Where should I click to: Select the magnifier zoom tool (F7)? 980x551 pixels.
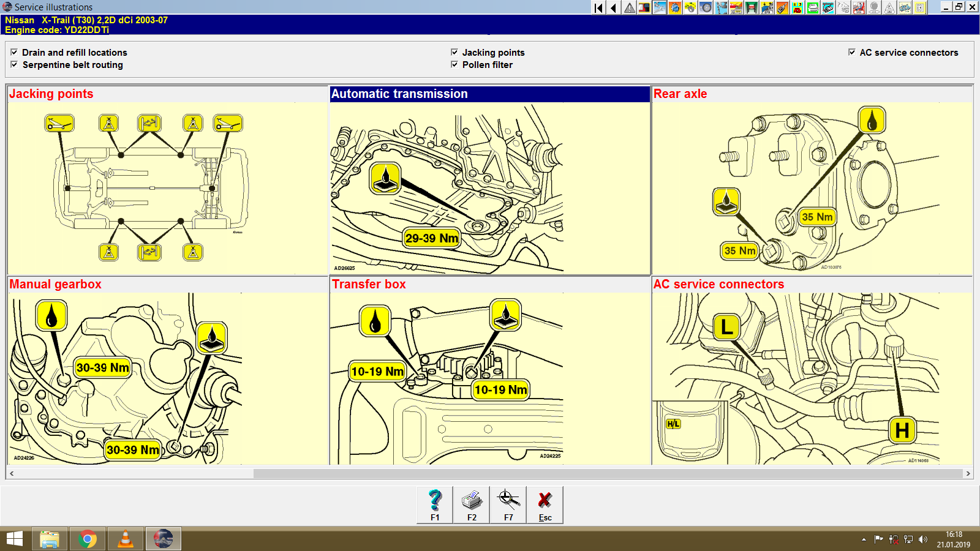coord(508,503)
